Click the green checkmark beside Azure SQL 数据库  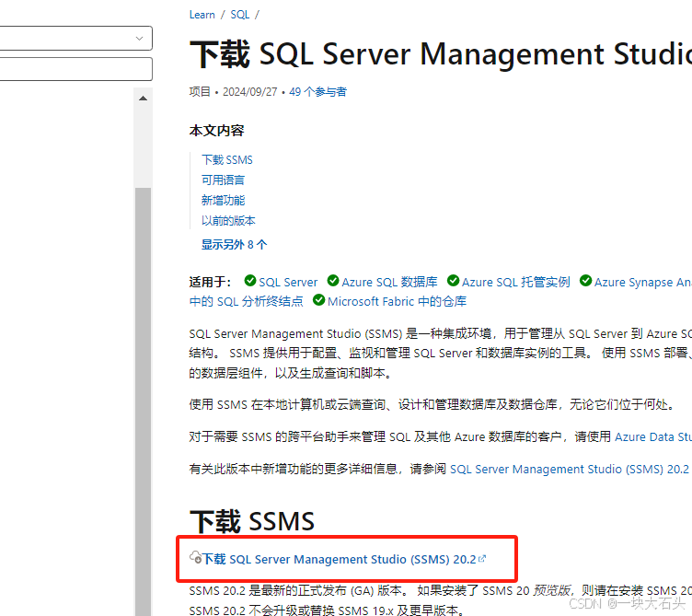(x=333, y=281)
